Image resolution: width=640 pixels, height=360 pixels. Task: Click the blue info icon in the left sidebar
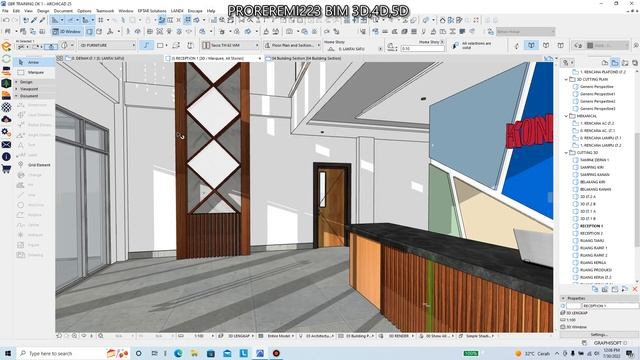[6, 157]
